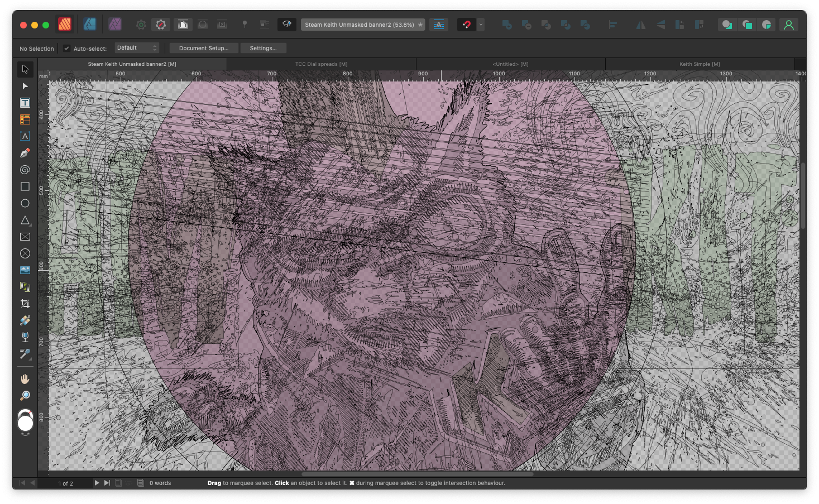Screen dimensions: 819x504
Task: Click the Settings button
Action: pyautogui.click(x=263, y=48)
